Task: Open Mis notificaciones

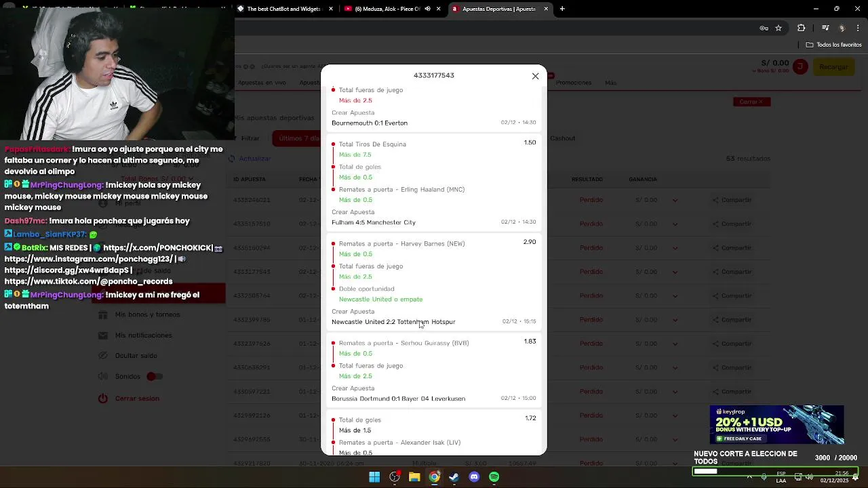Action: (143, 335)
